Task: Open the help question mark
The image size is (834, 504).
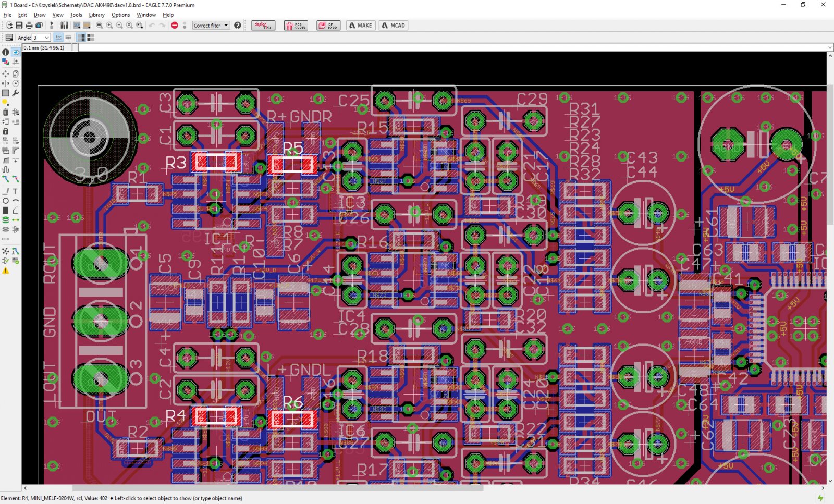Action: click(x=238, y=25)
